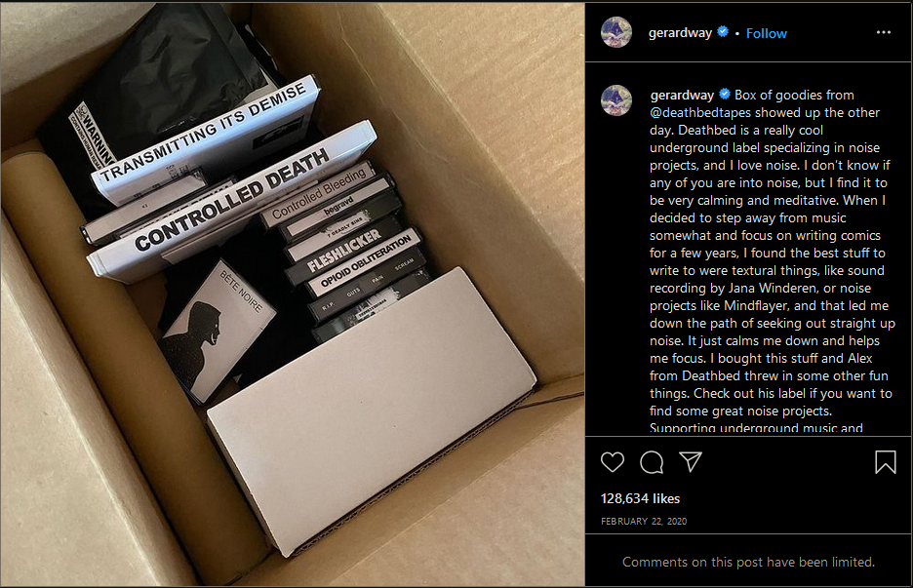Open the February 22, 2020 timestamp

coord(644,521)
